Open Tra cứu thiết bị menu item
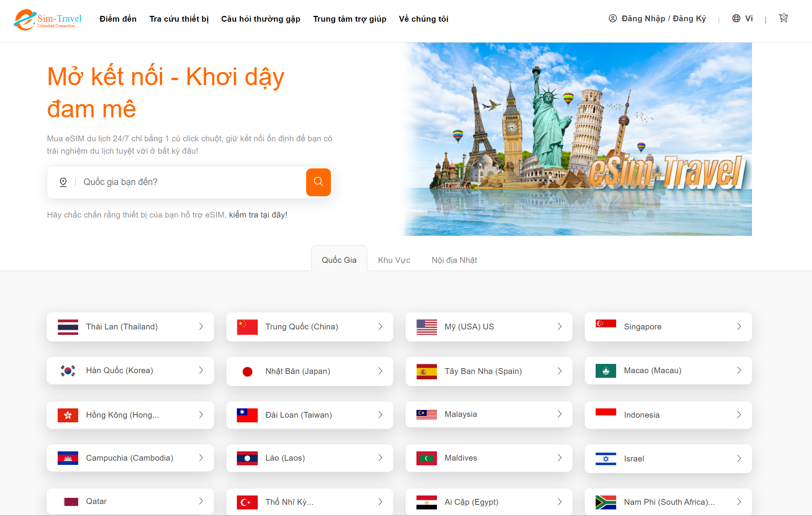 179,19
